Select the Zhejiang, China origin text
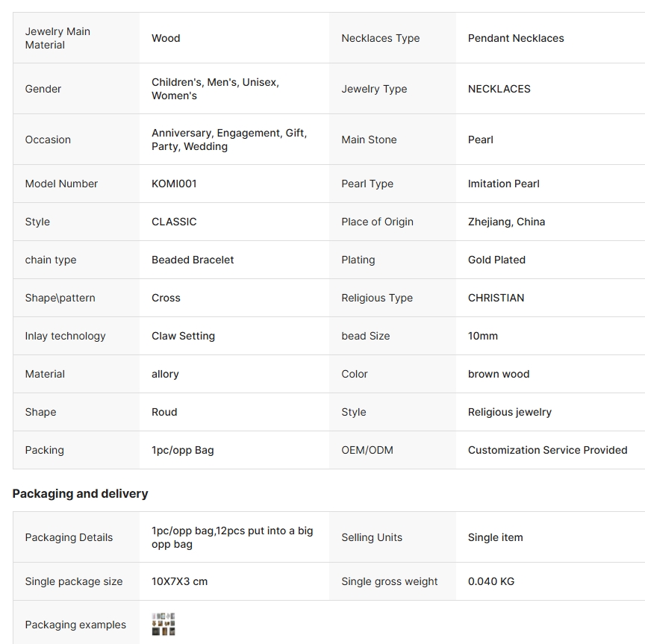 tap(506, 222)
